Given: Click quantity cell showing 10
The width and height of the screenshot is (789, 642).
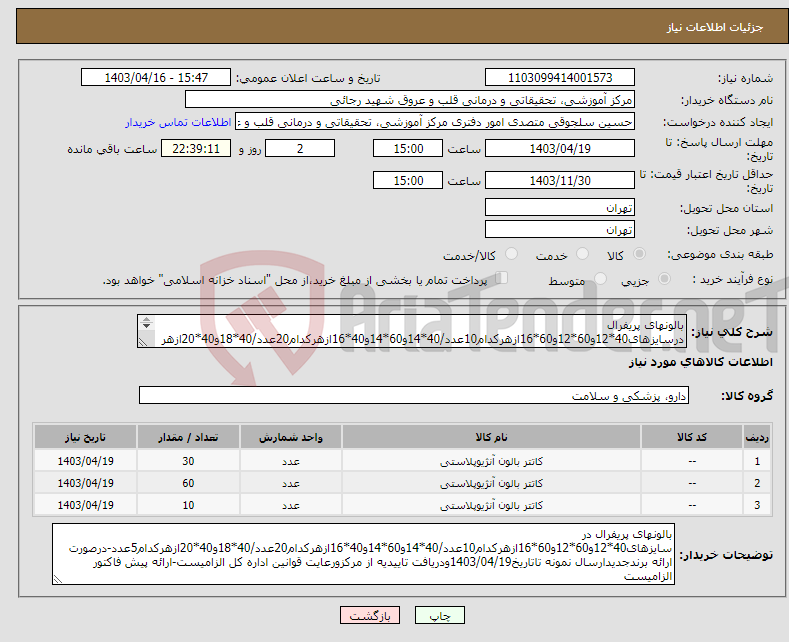Looking at the screenshot, I should tap(188, 505).
